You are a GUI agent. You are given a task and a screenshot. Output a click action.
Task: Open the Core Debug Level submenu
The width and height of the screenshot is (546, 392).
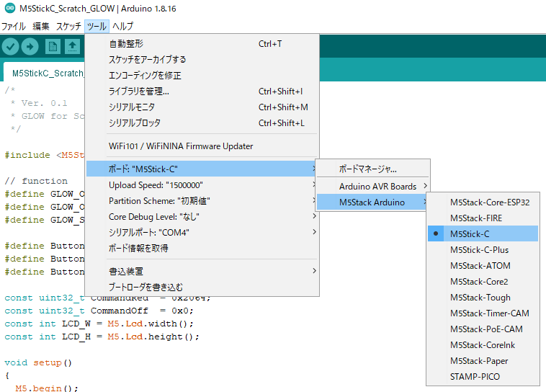tap(202, 217)
